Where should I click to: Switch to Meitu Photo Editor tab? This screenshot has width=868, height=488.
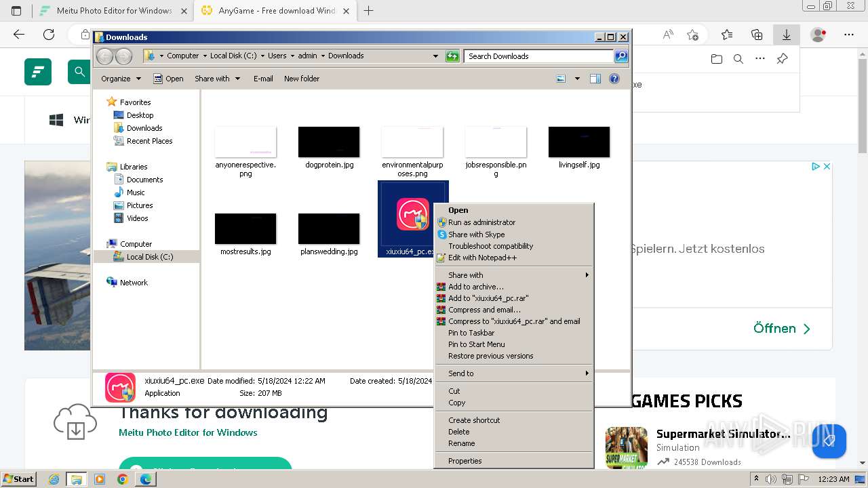pyautogui.click(x=113, y=10)
